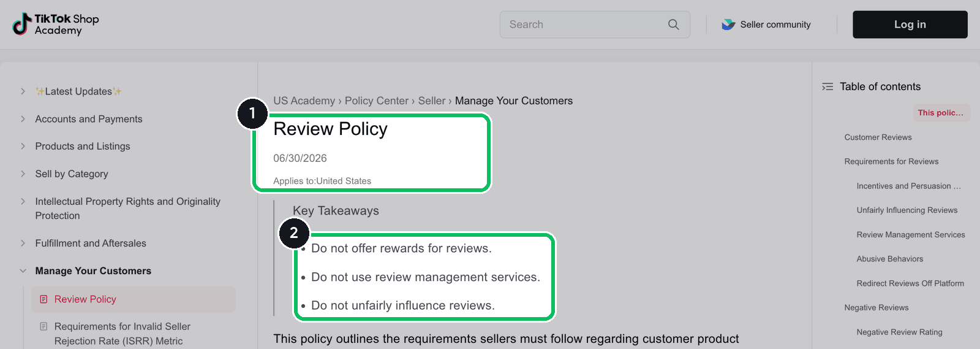Viewport: 980px width, 349px height.
Task: Jump to Customer Reviews in contents
Action: click(x=878, y=137)
